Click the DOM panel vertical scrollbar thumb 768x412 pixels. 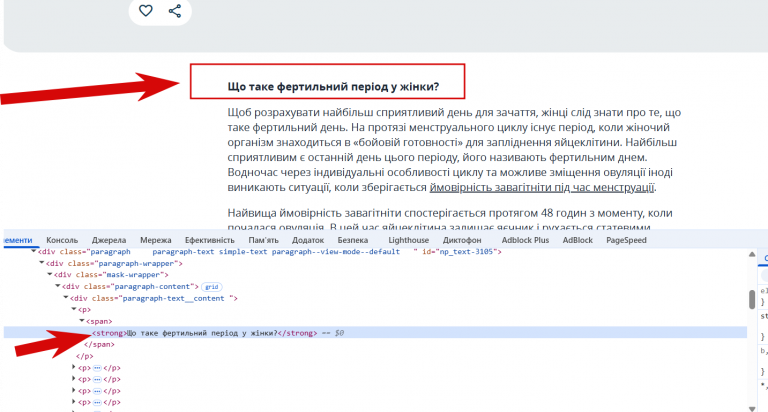(x=752, y=299)
